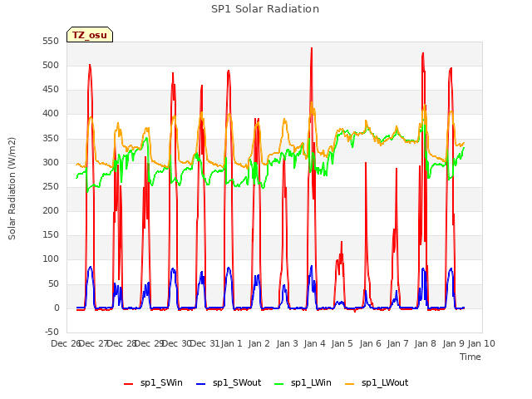
Task: Click the SP1 Solar Radiation chart title
Action: [x=265, y=9]
